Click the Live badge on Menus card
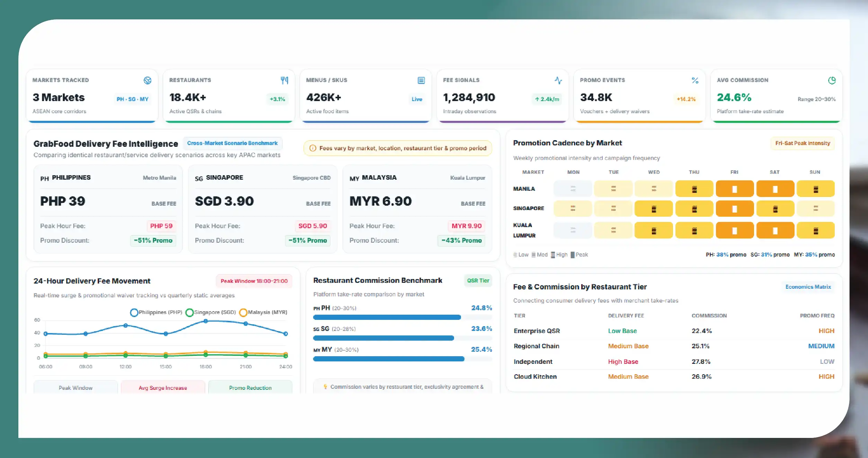The height and width of the screenshot is (458, 868). pos(417,99)
